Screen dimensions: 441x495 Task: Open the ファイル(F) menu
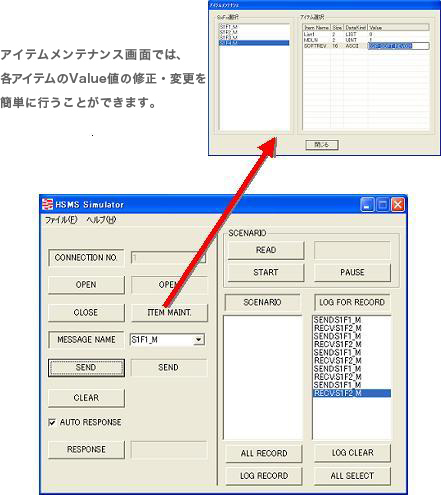tap(61, 220)
